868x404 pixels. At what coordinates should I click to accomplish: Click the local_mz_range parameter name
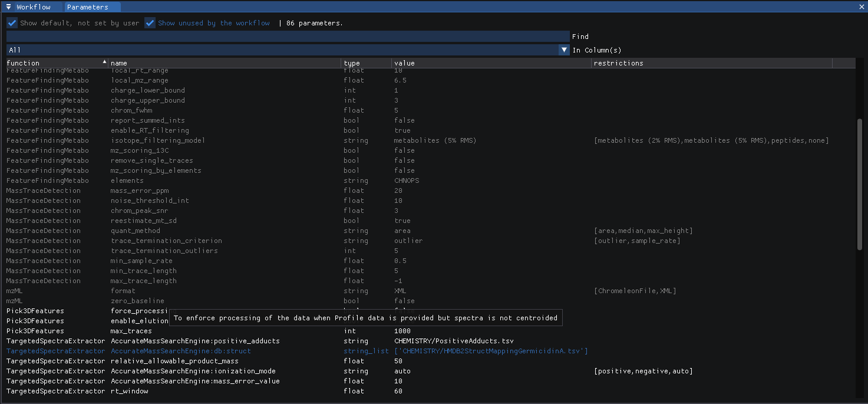(139, 80)
